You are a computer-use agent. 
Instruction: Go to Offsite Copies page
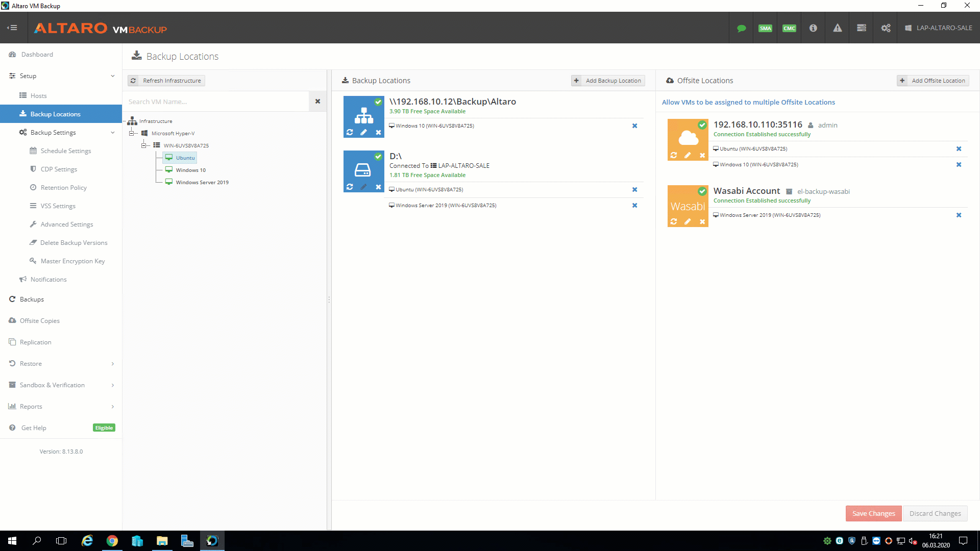39,321
